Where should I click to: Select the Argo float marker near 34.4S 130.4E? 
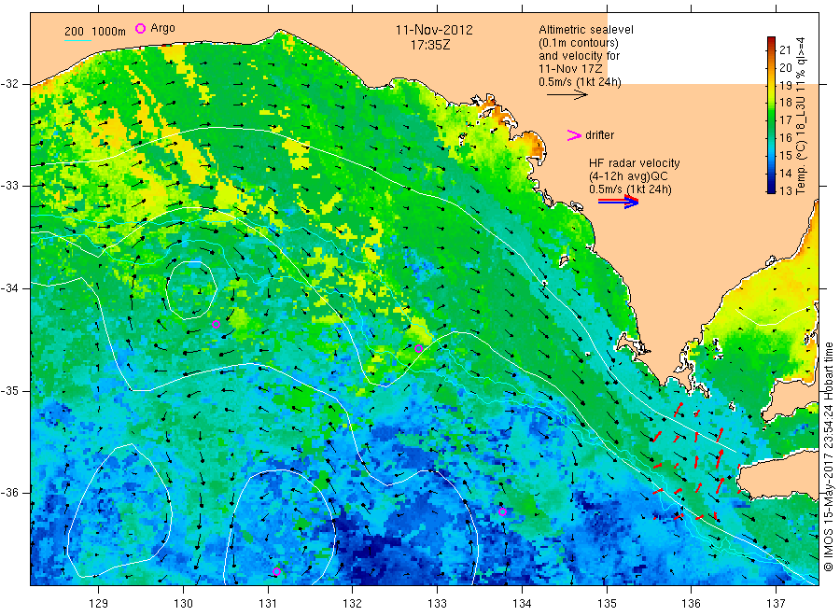[216, 324]
